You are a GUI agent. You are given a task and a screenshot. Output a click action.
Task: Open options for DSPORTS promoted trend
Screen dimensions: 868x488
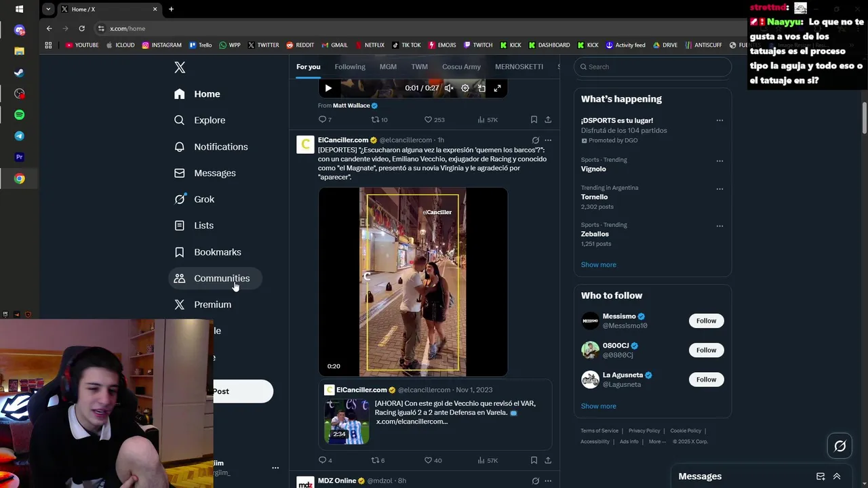pyautogui.click(x=719, y=121)
